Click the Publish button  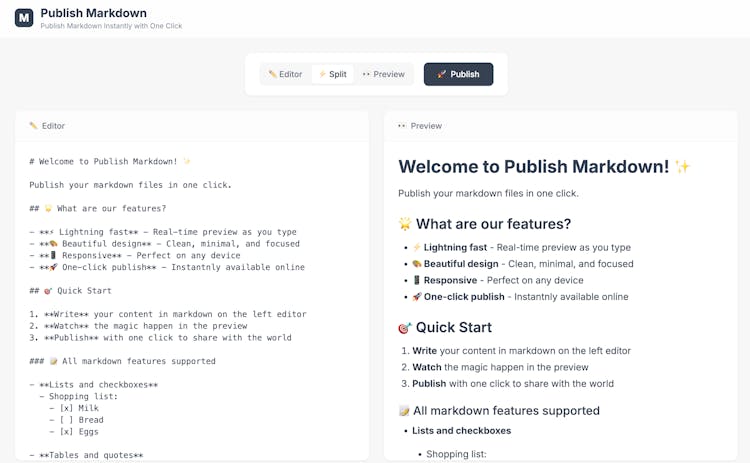(458, 74)
